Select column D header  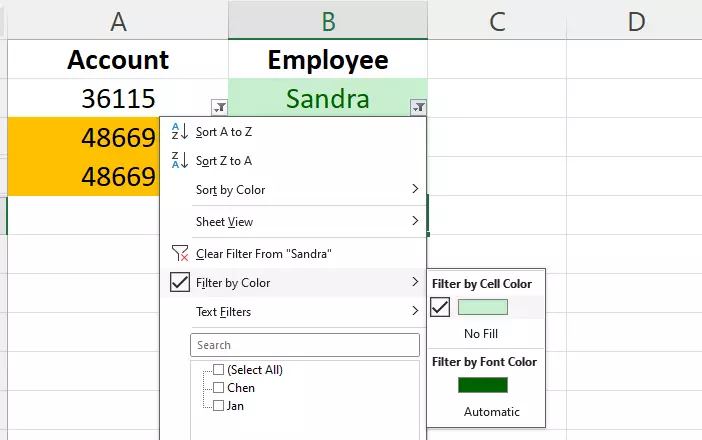pyautogui.click(x=635, y=20)
